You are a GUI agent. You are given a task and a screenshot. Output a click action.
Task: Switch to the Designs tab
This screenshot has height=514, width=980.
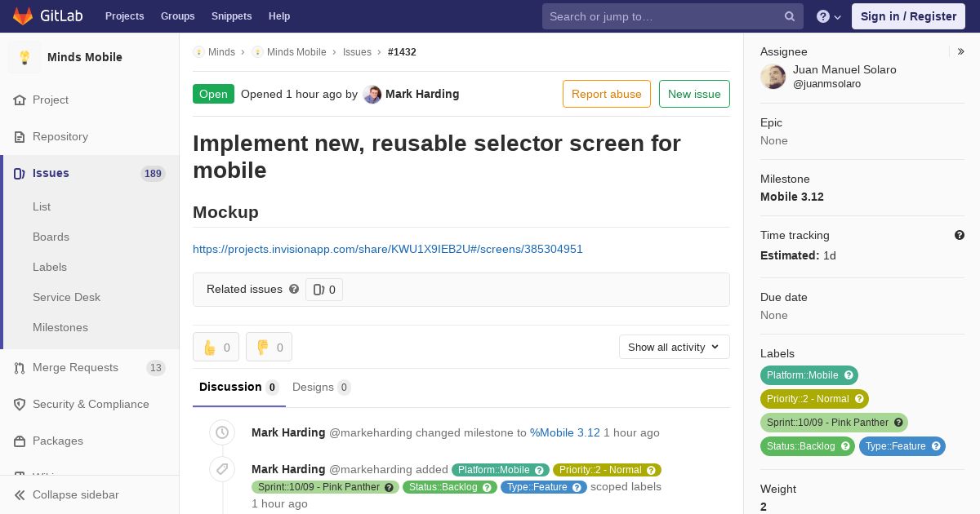(x=321, y=387)
